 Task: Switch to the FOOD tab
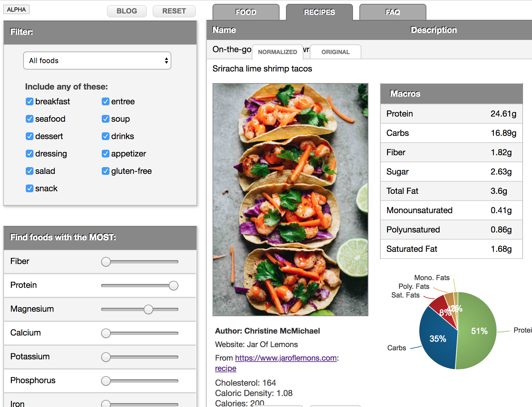pyautogui.click(x=246, y=12)
